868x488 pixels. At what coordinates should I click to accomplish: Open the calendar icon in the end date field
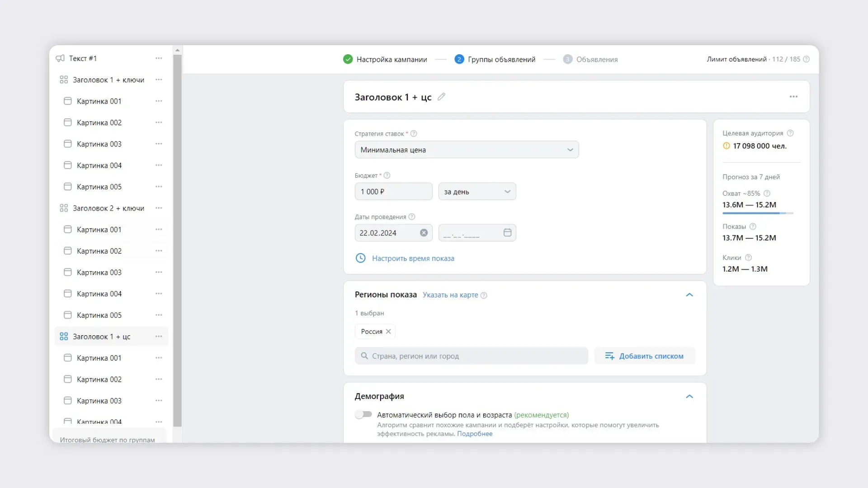tap(507, 232)
